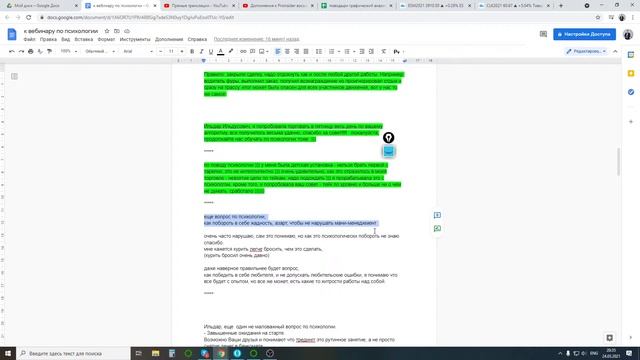The image size is (640, 360).
Task: Clear formatting
Action: 384,51
